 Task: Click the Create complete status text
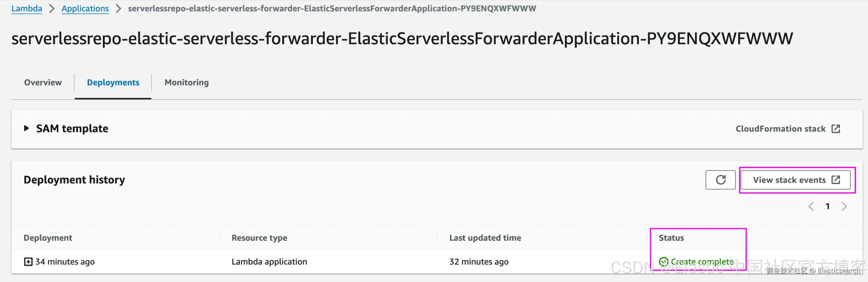point(702,261)
